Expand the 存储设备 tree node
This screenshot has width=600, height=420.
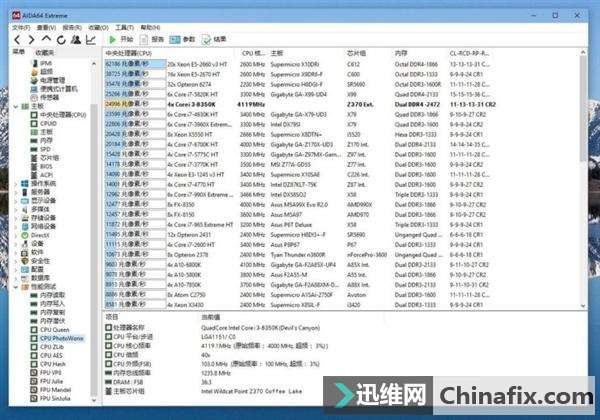point(16,218)
